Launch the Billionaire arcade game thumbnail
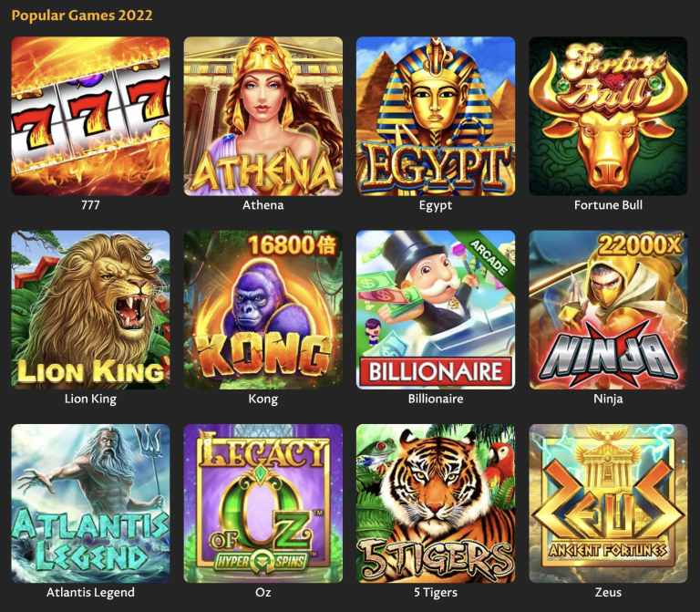The height and width of the screenshot is (612, 700). tap(436, 309)
